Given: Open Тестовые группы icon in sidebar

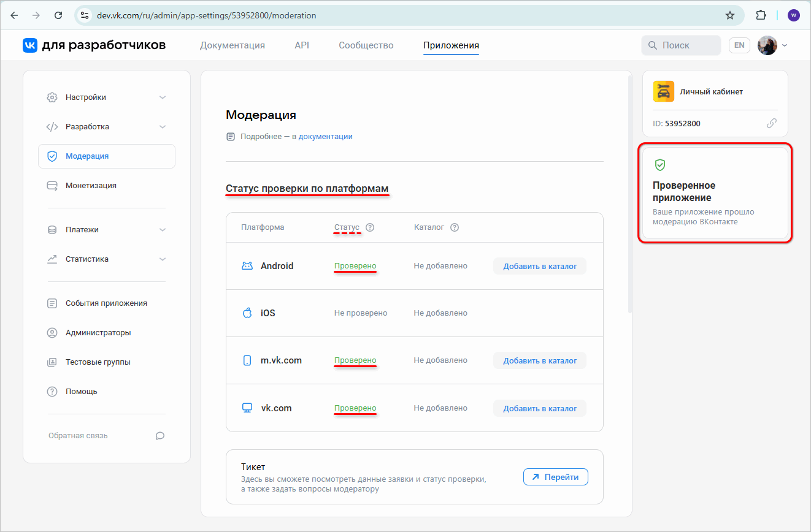Looking at the screenshot, I should point(52,362).
